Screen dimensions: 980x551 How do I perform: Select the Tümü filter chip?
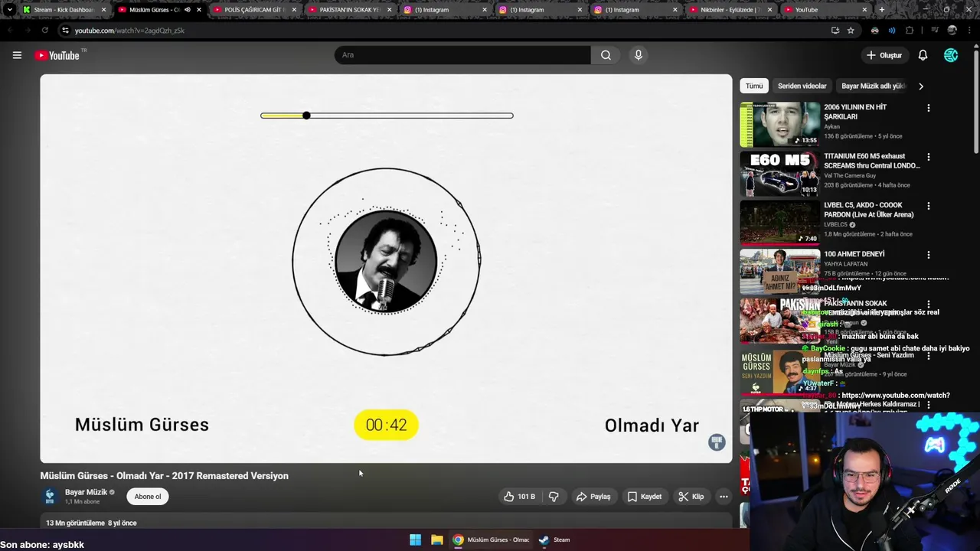[754, 86]
